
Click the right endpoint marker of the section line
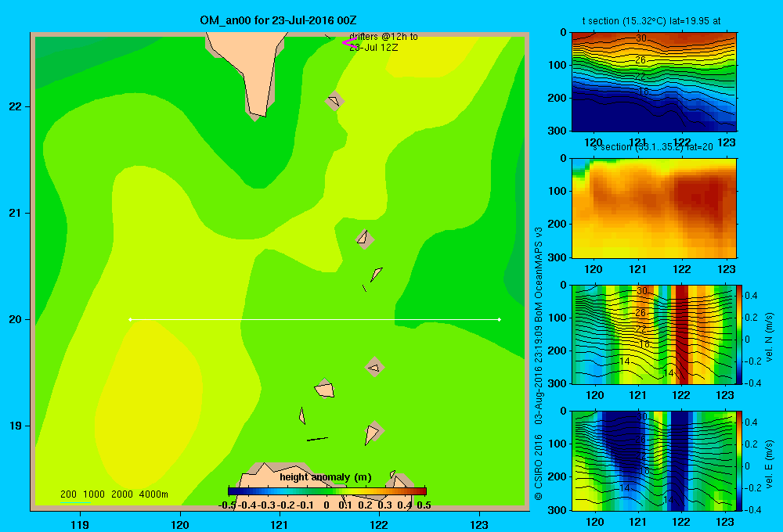point(500,319)
